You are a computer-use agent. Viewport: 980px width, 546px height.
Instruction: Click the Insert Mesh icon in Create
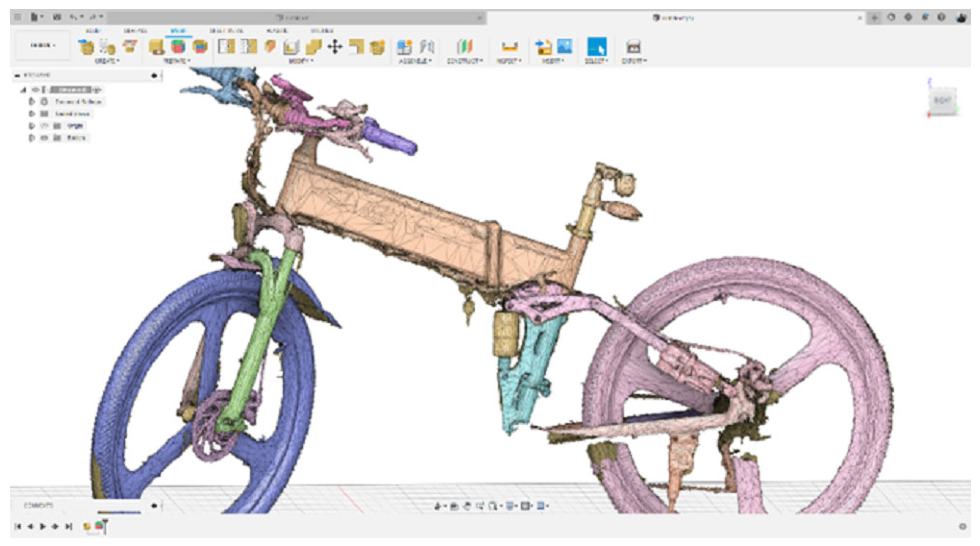tap(86, 47)
